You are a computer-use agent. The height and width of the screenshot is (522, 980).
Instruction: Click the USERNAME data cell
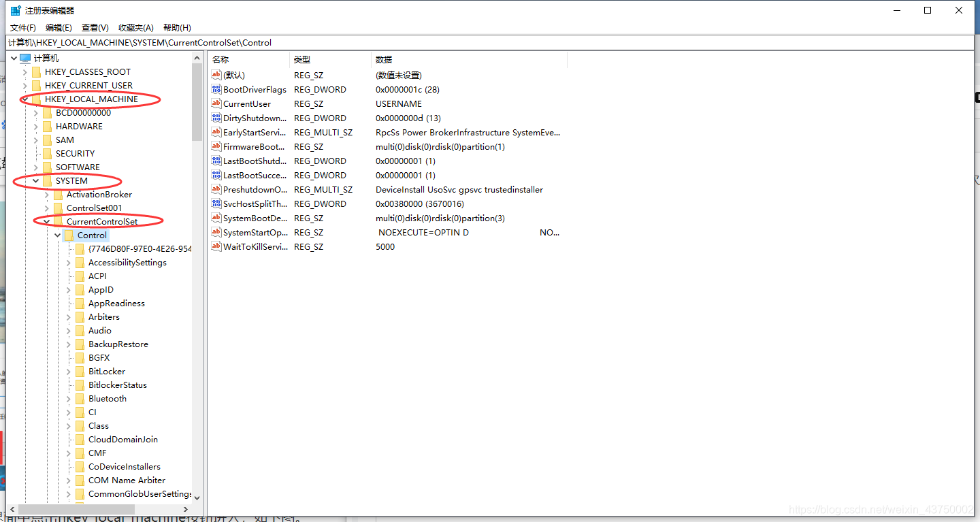coord(399,103)
